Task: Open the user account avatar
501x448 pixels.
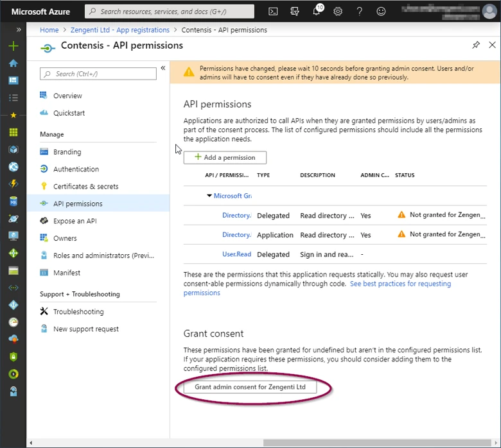Action: tap(489, 12)
